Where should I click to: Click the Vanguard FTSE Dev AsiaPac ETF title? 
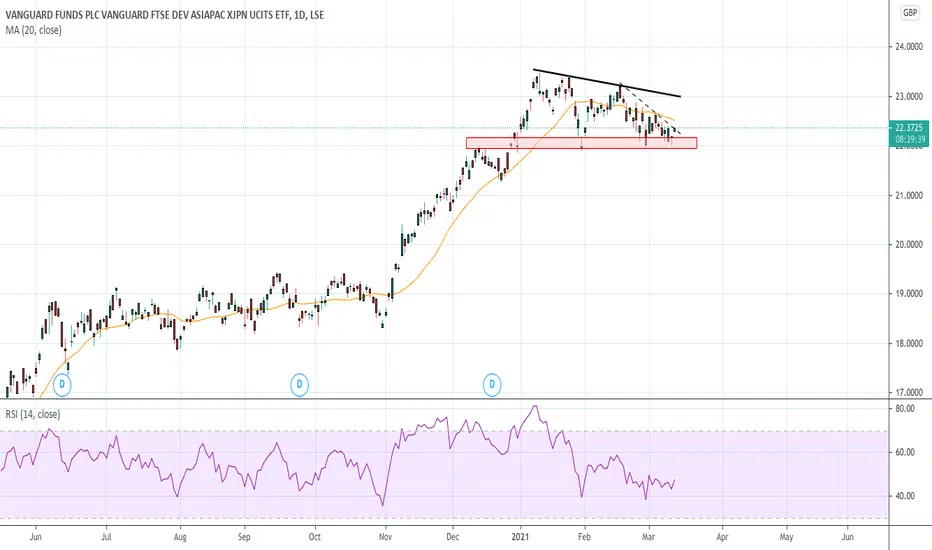[165, 15]
